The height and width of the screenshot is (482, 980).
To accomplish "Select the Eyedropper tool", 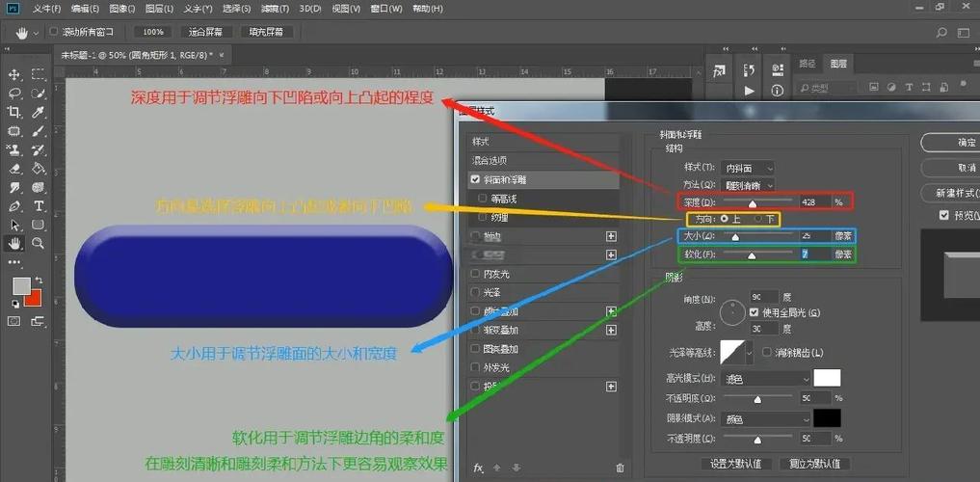I will pyautogui.click(x=39, y=112).
